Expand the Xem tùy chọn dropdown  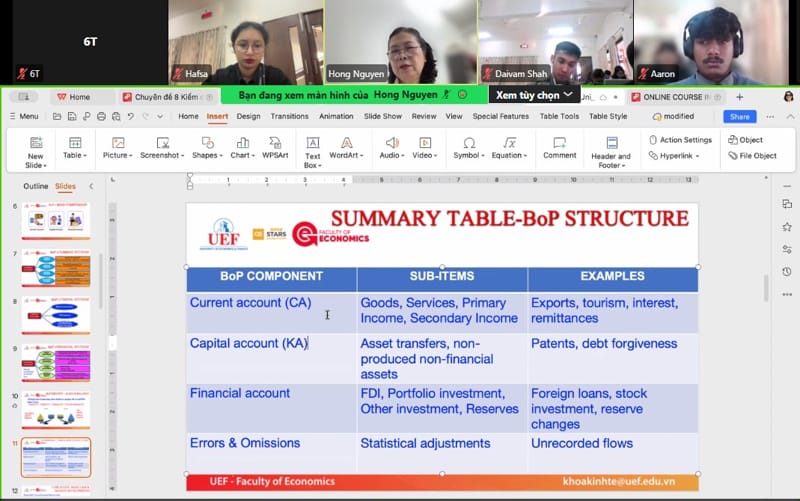click(535, 95)
